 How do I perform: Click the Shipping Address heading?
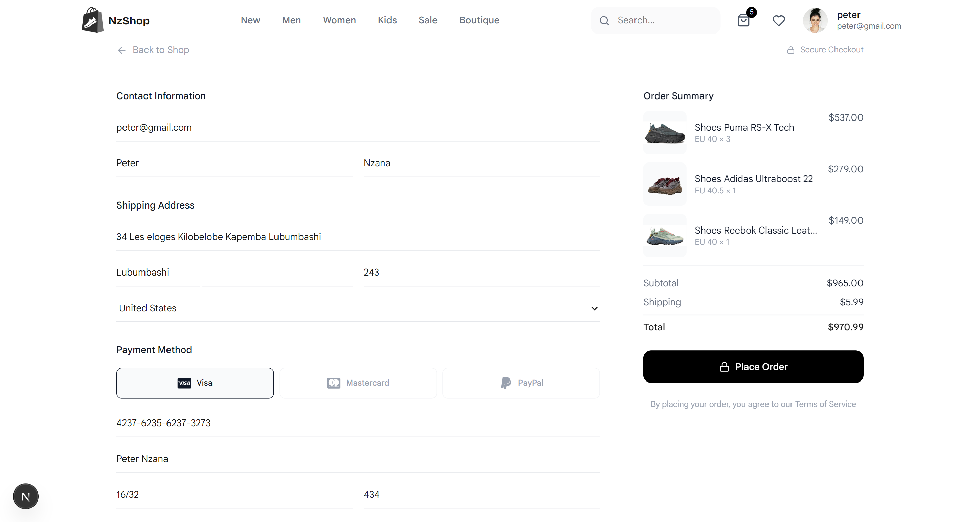point(155,205)
